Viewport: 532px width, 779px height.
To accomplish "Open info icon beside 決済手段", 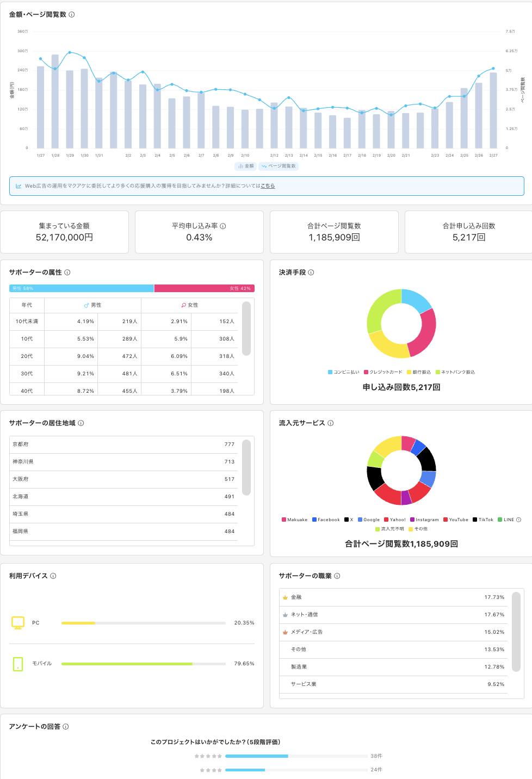I will [x=311, y=273].
